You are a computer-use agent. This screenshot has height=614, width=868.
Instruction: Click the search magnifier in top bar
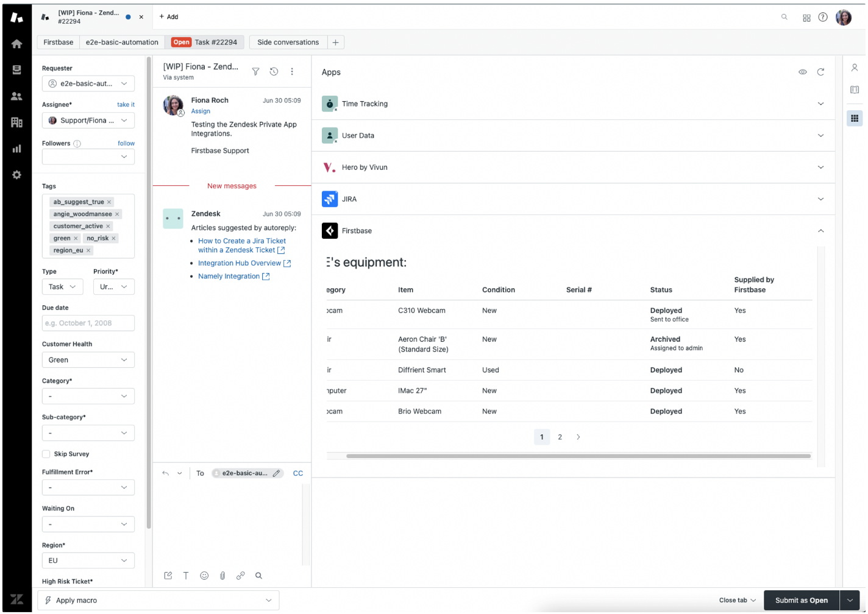click(784, 17)
